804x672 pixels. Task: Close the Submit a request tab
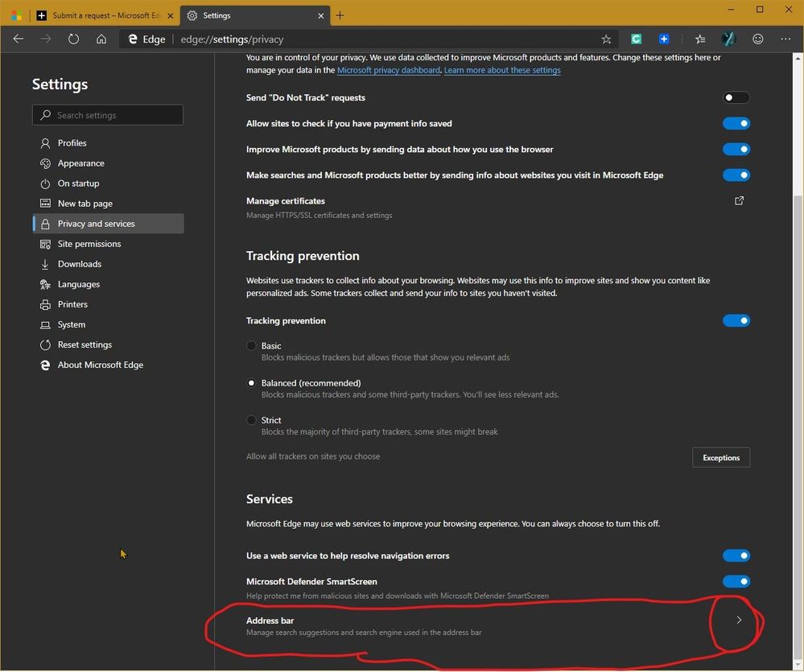[x=171, y=16]
